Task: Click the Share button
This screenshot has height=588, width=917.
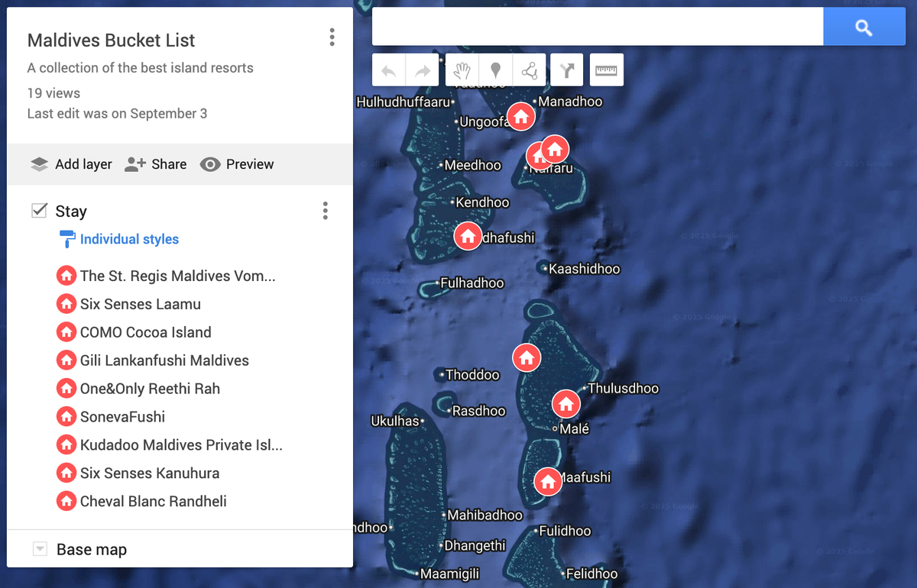Action: (156, 164)
